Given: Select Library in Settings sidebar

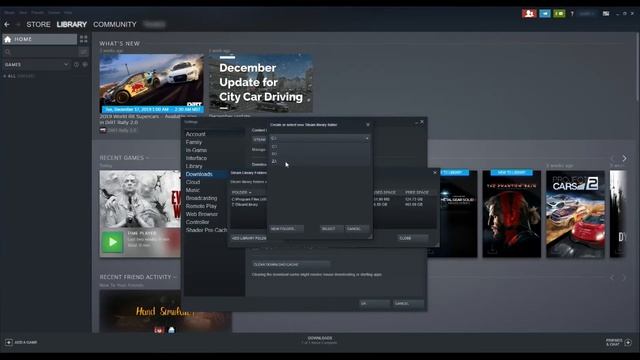Looking at the screenshot, I should pos(194,166).
